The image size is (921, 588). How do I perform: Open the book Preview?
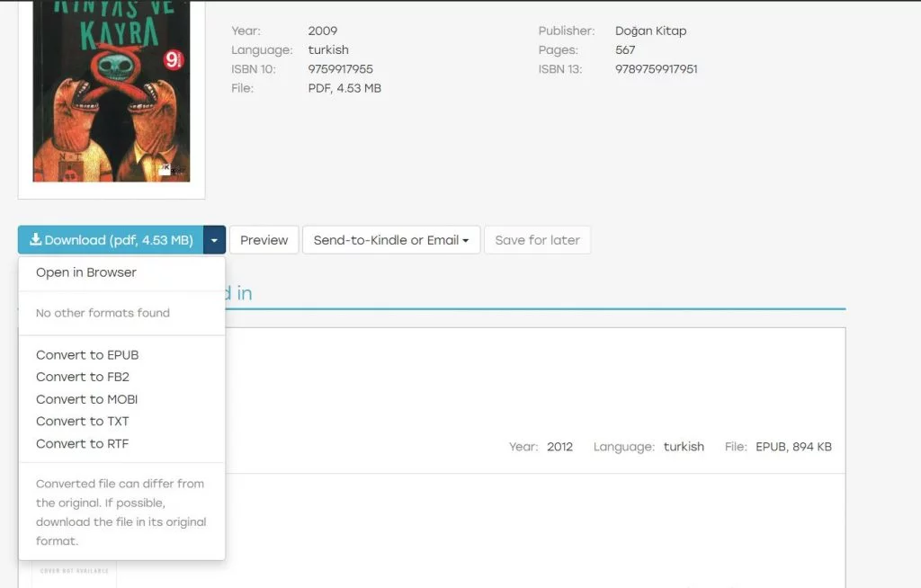click(264, 240)
